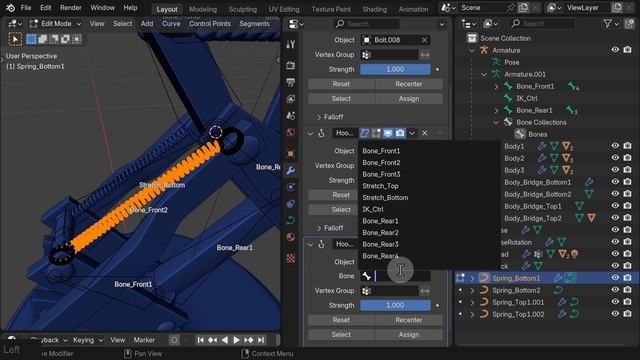This screenshot has width=640, height=360.
Task: Click the Armature object icon in outliner
Action: point(484,50)
